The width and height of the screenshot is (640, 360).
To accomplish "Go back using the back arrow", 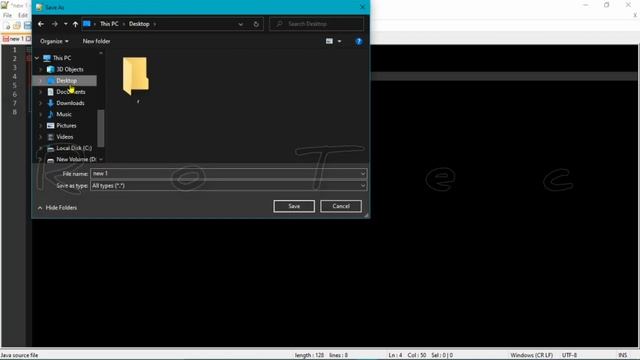I will (41, 24).
